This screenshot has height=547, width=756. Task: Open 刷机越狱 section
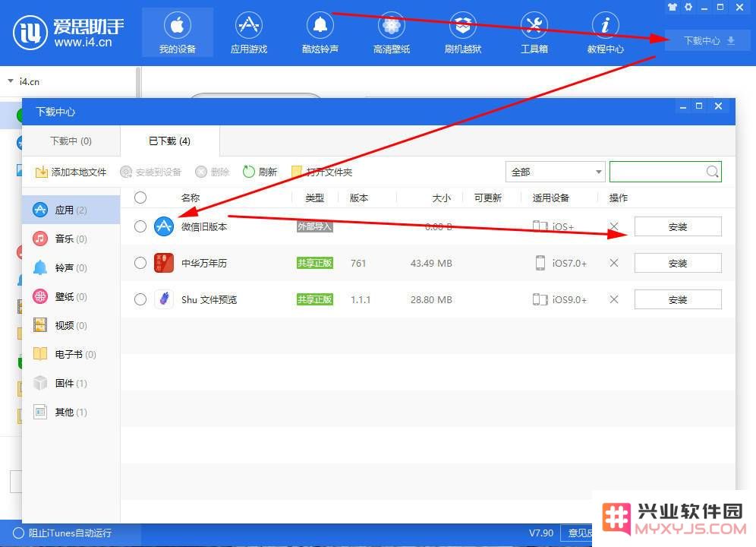pyautogui.click(x=463, y=33)
